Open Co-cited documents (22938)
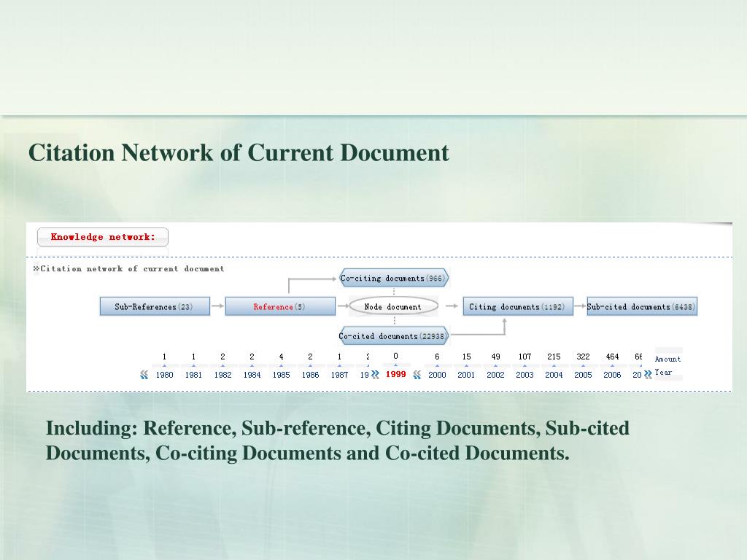 coord(393,336)
